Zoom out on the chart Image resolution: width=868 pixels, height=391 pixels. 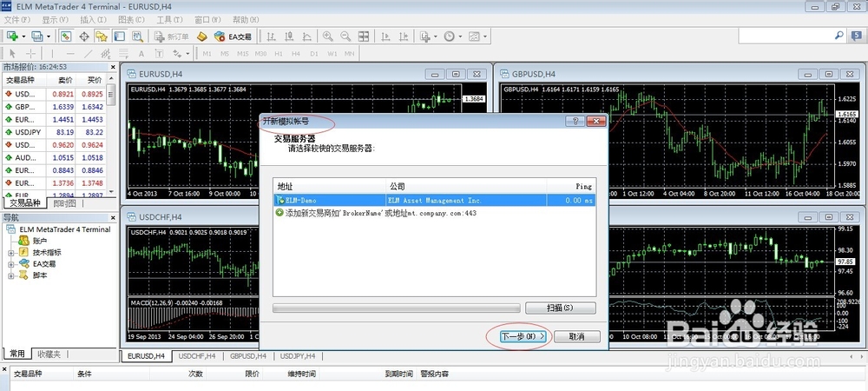coord(345,36)
